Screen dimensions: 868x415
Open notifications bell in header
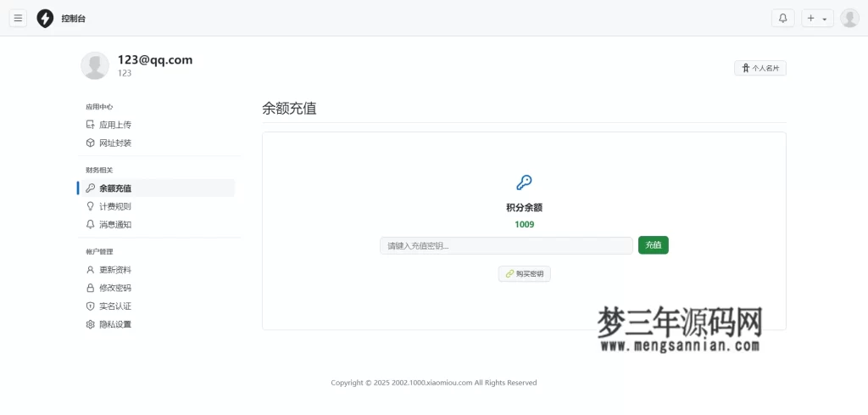782,19
